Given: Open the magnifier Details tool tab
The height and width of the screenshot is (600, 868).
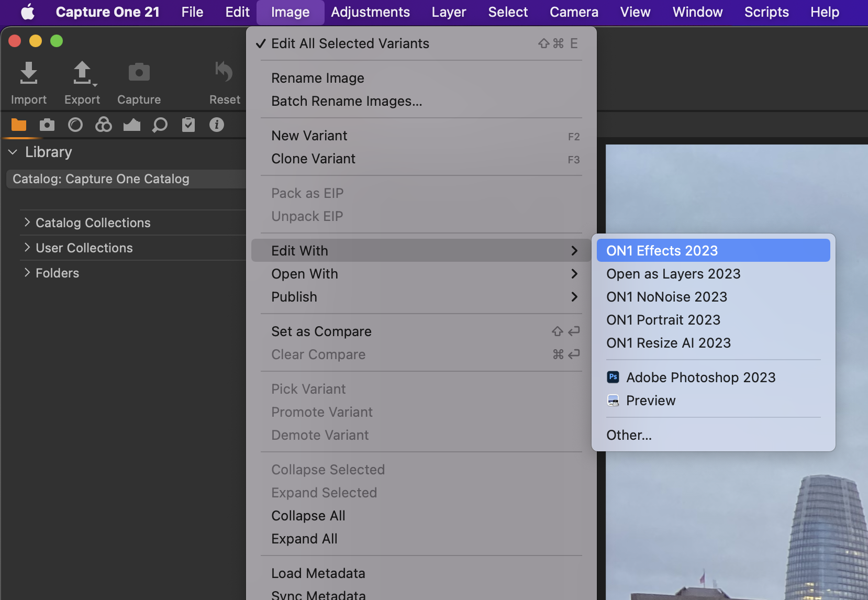Looking at the screenshot, I should tap(160, 125).
